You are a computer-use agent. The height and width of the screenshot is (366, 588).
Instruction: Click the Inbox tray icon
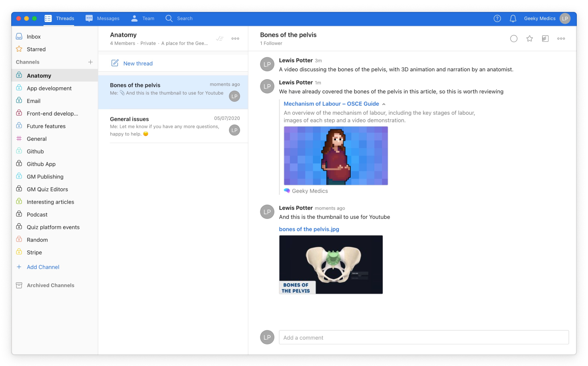click(x=19, y=36)
